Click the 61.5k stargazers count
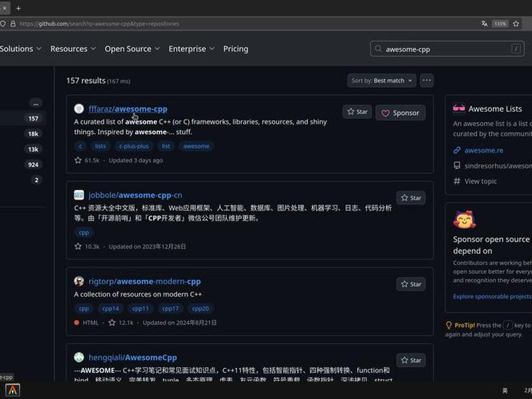The width and height of the screenshot is (532, 399). 87,160
